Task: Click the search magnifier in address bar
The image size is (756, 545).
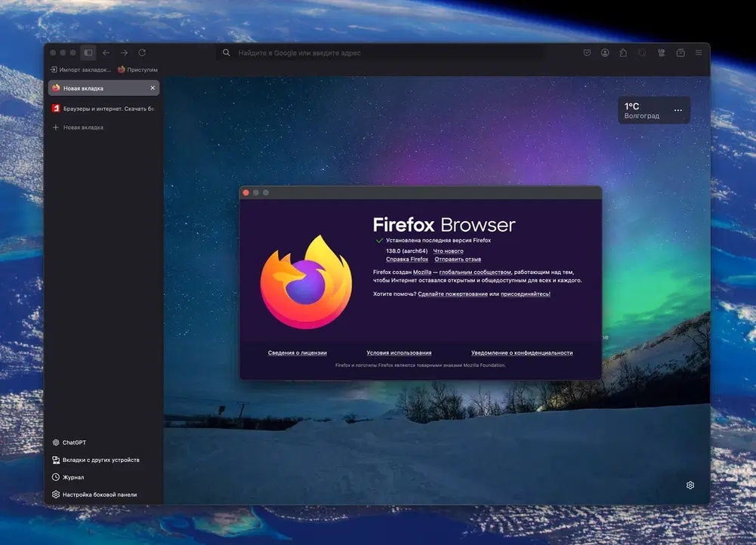Action: (x=226, y=53)
